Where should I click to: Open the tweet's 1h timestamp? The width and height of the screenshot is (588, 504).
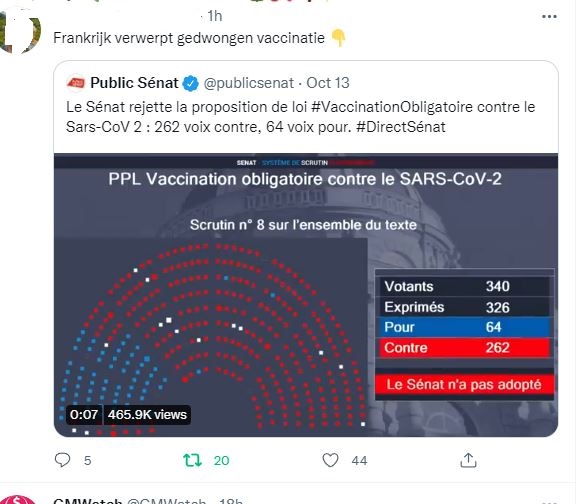tap(215, 16)
